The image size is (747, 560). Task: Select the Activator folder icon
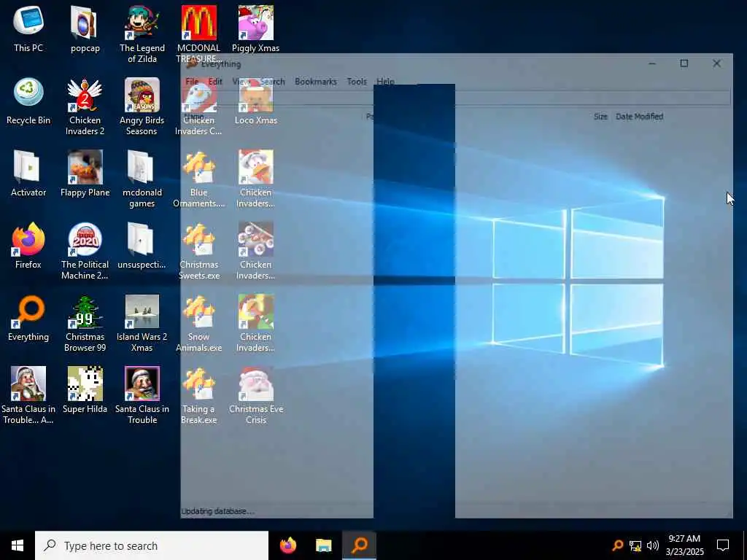(x=28, y=174)
